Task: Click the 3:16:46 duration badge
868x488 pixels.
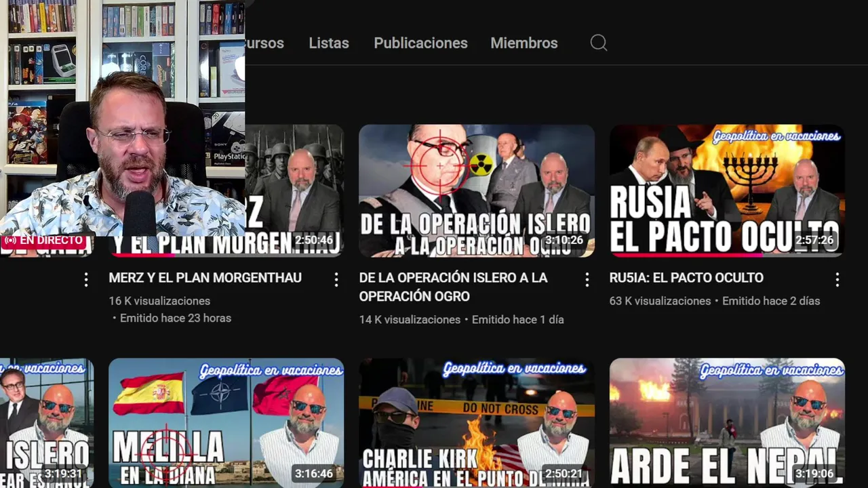Action: tap(314, 474)
